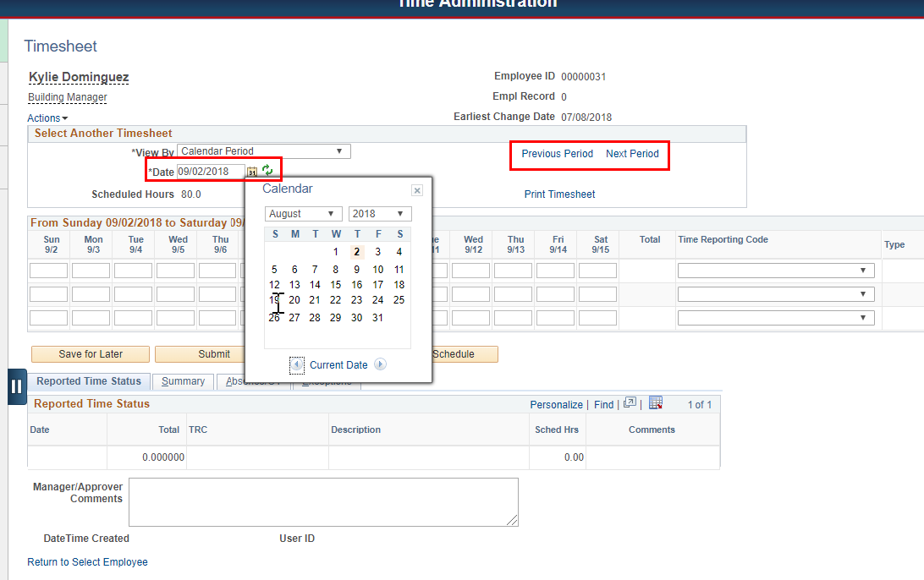Click the pause icon on the left edge
Viewport: 924px width, 580px height.
17,386
